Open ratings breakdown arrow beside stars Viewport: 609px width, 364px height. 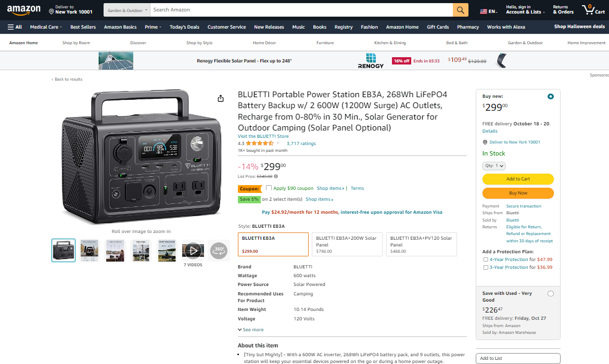(278, 143)
